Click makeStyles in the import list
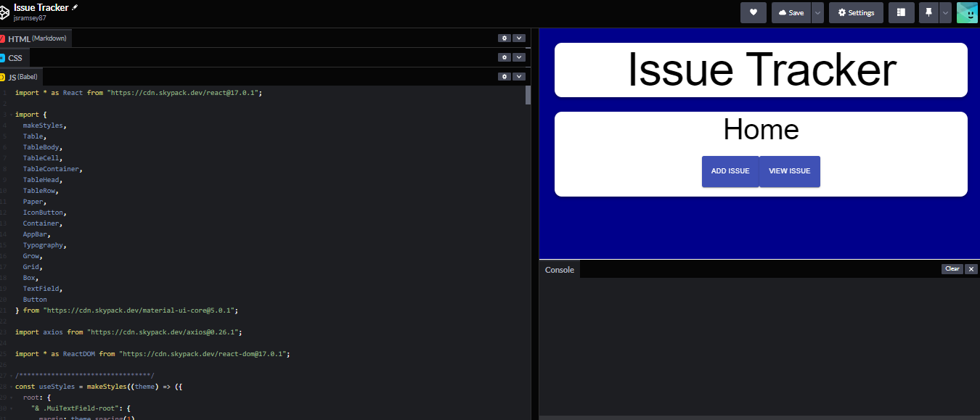Viewport: 980px width, 420px height. tap(44, 125)
